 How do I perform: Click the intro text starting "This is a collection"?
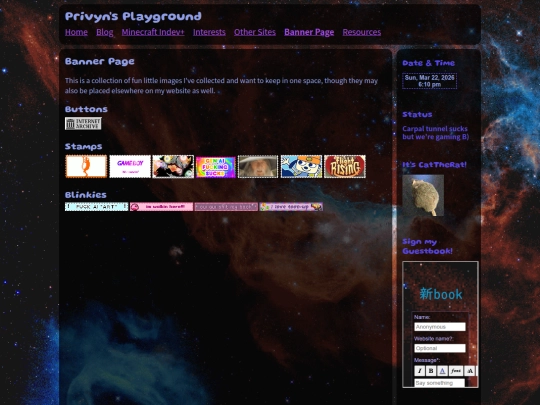(x=221, y=85)
